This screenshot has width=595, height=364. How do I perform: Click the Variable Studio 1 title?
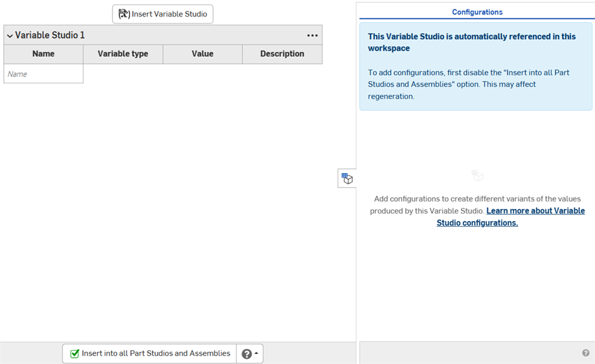(50, 35)
